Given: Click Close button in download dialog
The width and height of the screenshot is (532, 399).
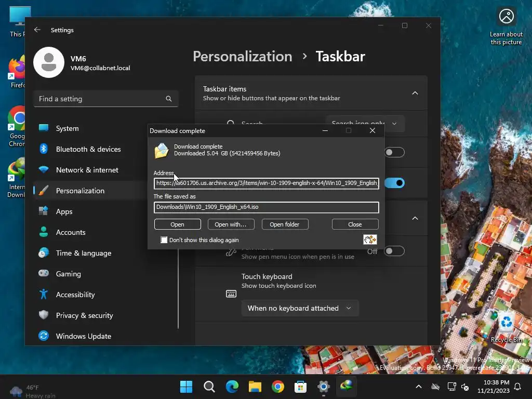Looking at the screenshot, I should tap(355, 224).
